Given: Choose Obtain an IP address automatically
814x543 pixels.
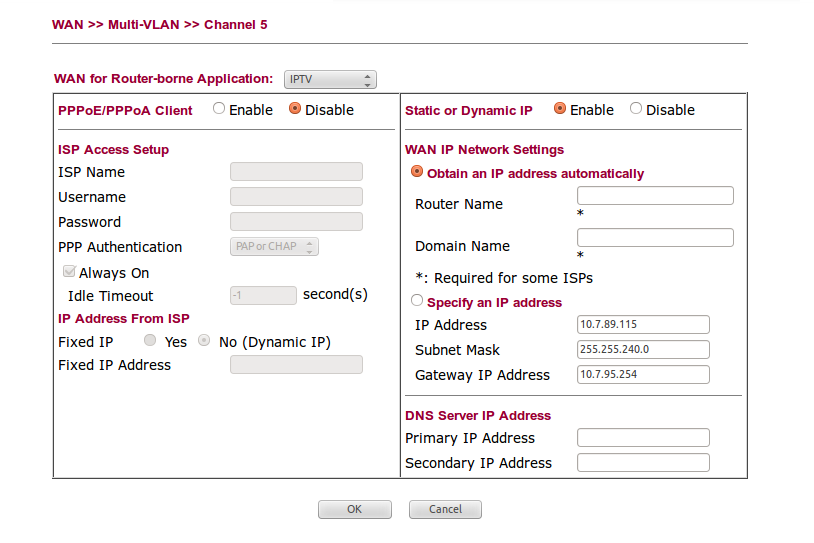Looking at the screenshot, I should 417,172.
